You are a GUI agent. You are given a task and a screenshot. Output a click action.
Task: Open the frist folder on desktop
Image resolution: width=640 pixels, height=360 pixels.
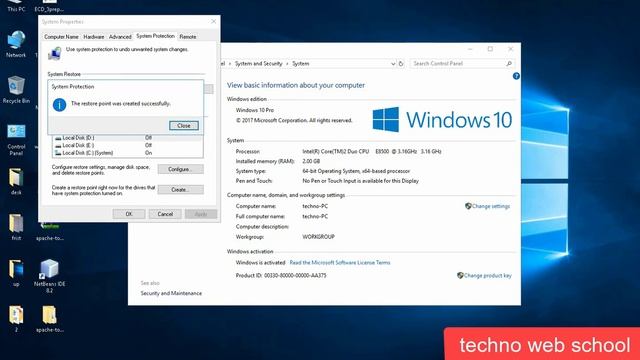[x=16, y=227]
